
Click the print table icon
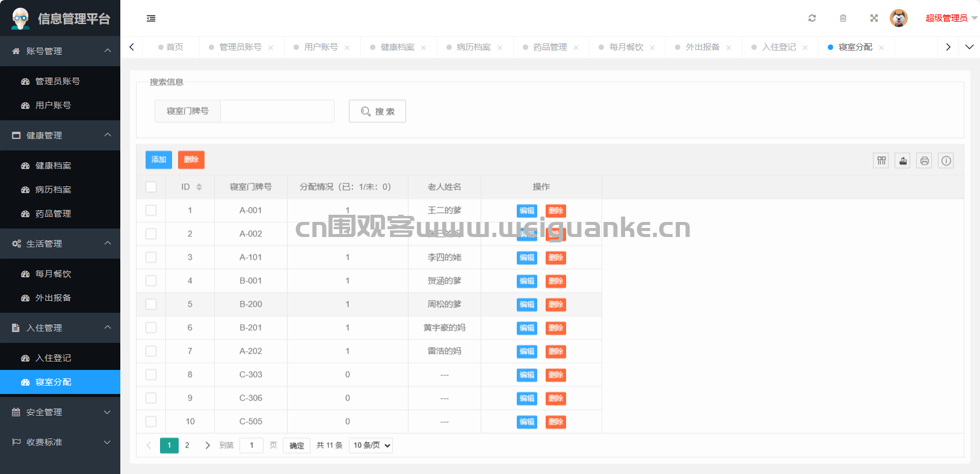tap(924, 161)
